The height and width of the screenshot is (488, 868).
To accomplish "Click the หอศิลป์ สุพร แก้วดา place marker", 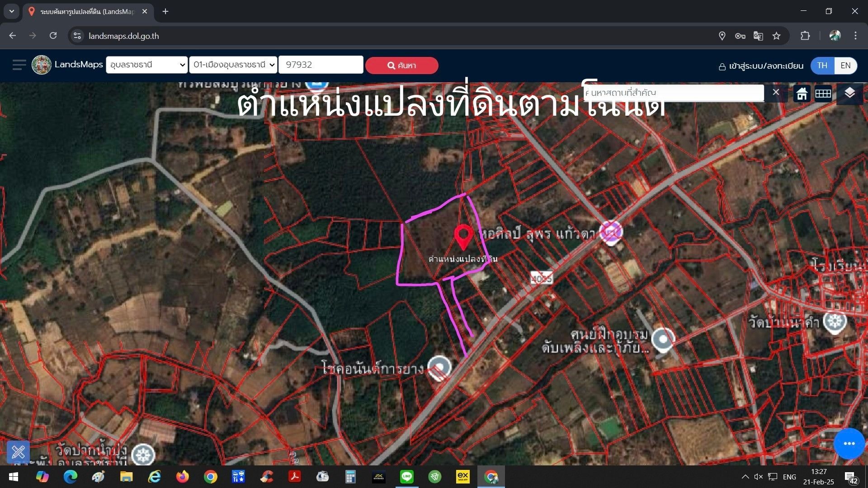I will pos(611,233).
